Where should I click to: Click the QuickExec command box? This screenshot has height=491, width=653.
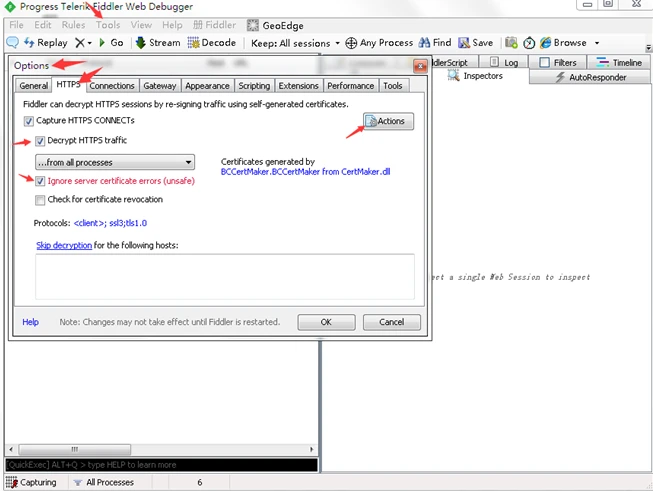point(162,465)
